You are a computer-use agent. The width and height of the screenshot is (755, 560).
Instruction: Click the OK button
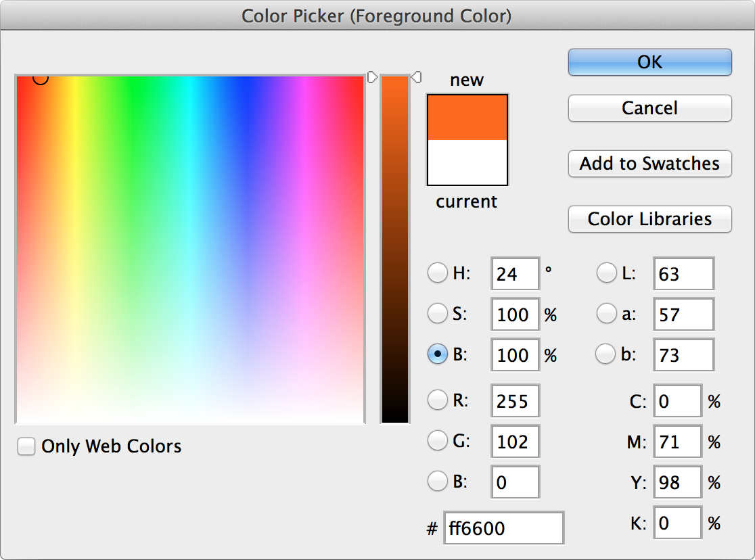[649, 62]
